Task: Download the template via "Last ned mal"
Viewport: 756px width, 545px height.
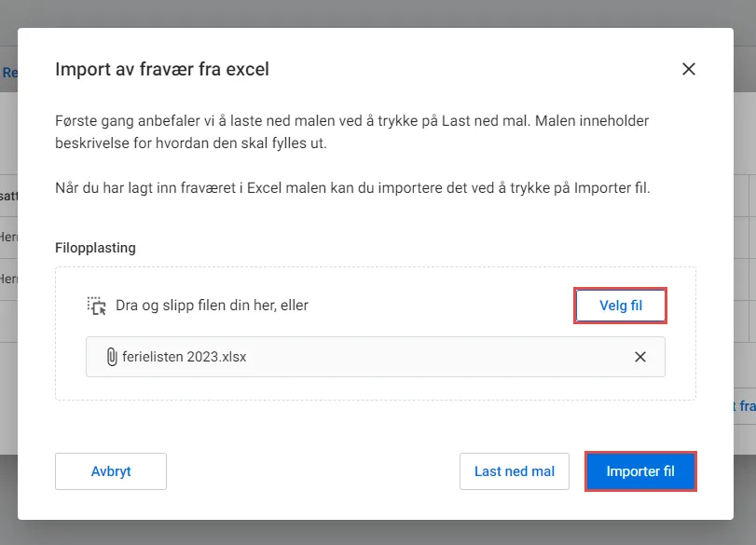Action: coord(514,471)
